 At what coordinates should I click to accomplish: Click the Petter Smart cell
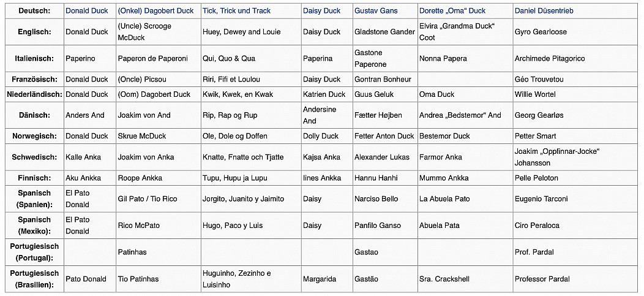(x=575, y=136)
